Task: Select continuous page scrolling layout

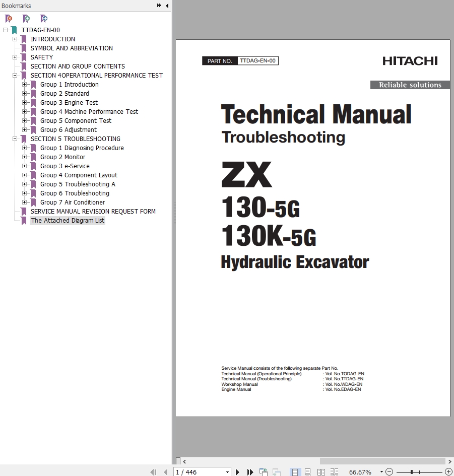Action: pyautogui.click(x=308, y=472)
